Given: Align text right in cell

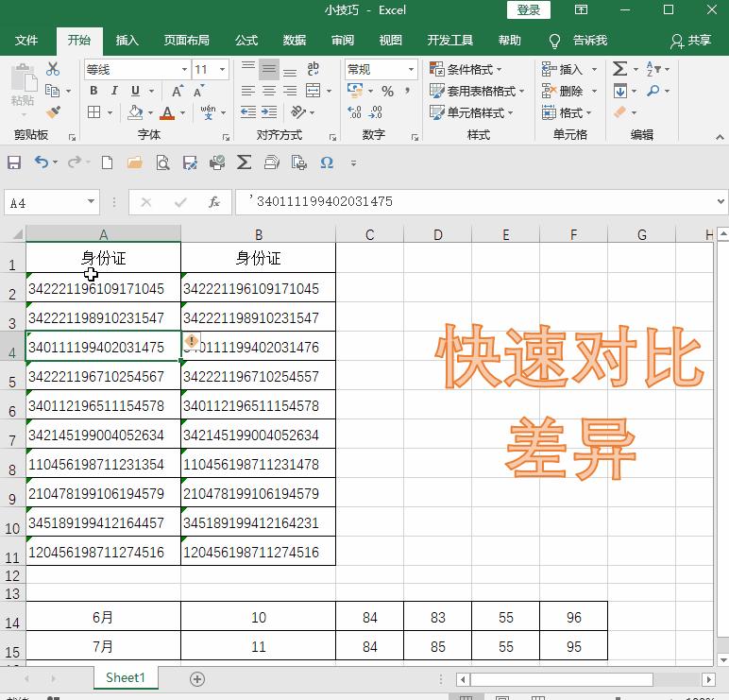Looking at the screenshot, I should (x=290, y=91).
